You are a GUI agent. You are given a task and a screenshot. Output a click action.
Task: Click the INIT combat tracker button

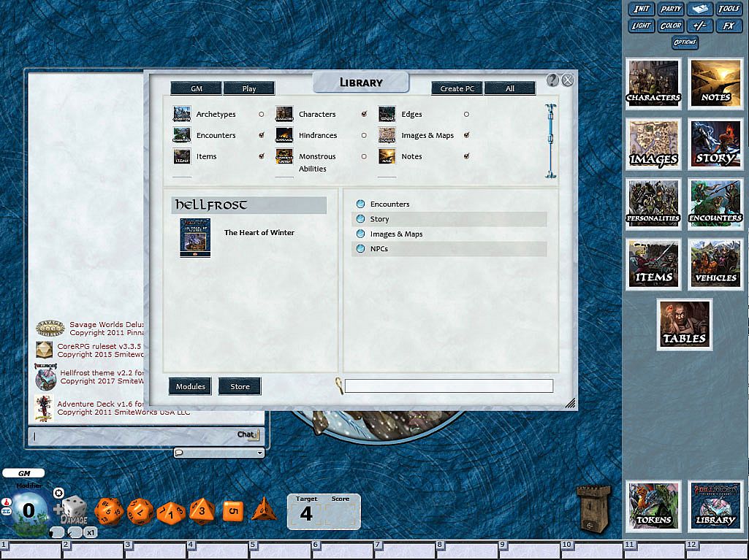point(641,9)
